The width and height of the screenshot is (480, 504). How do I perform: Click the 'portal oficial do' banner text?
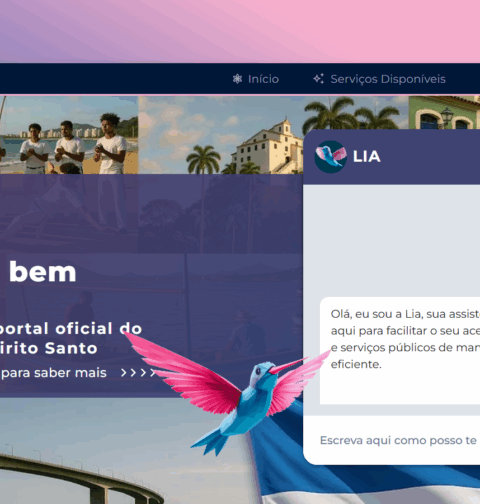[x=70, y=329]
